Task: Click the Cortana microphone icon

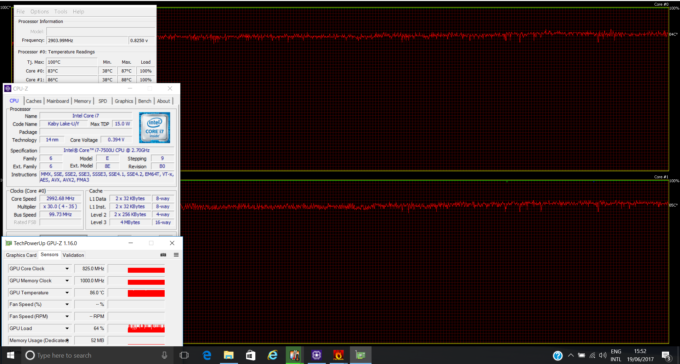Action: tap(164, 355)
